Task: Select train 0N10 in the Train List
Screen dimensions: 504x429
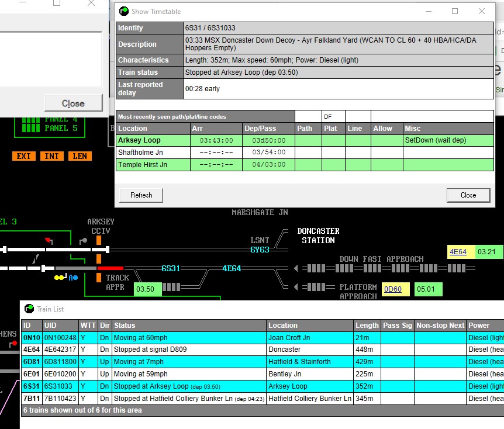Action: coord(263,337)
